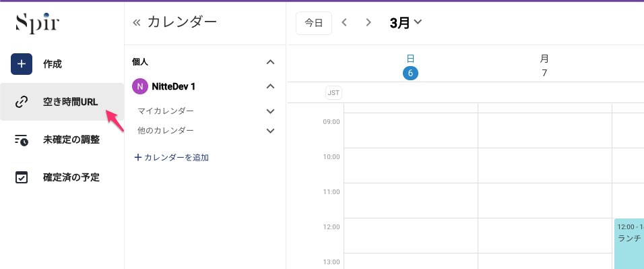Screen dimensions: 644x269
Task: Open the 未確定の調整 list icon
Action: click(x=22, y=140)
